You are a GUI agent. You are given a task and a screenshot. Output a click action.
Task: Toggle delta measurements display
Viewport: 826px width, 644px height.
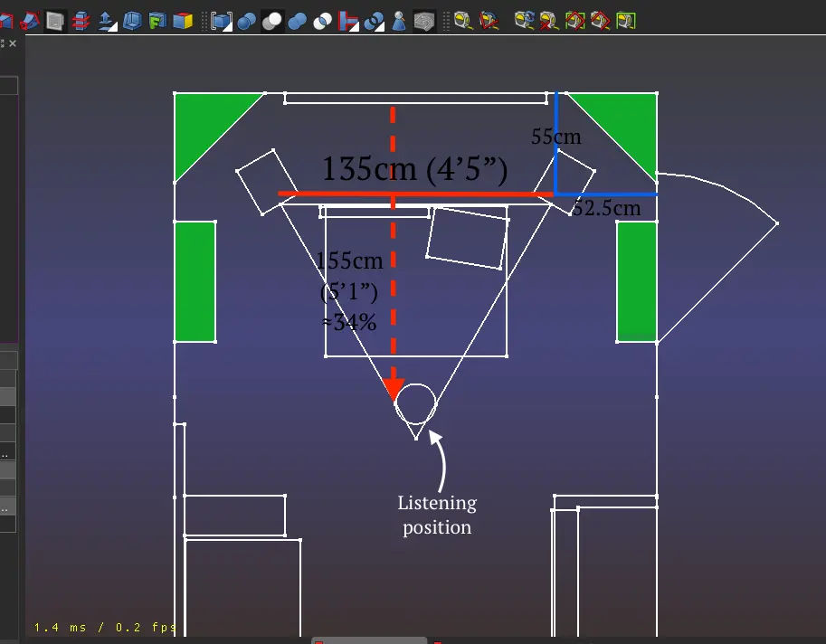click(626, 21)
